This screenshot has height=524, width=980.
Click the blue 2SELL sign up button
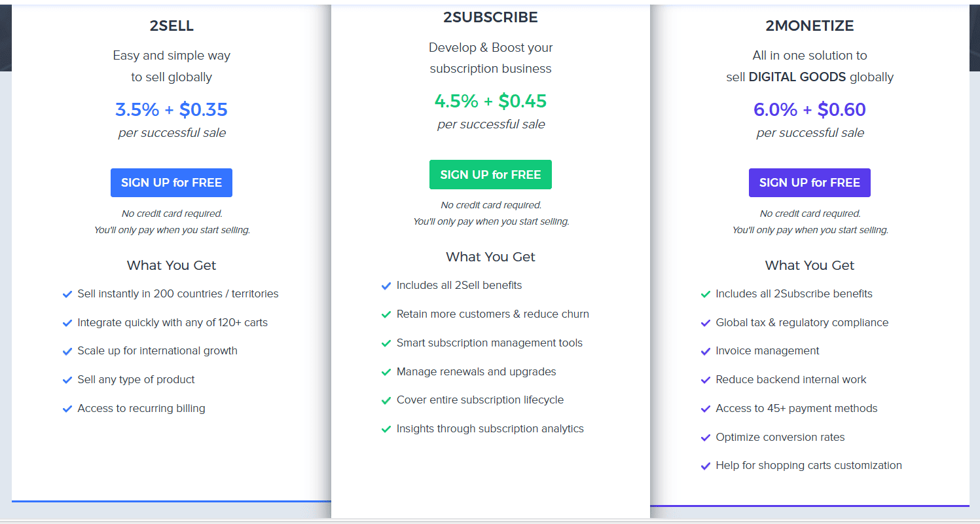pyautogui.click(x=172, y=183)
